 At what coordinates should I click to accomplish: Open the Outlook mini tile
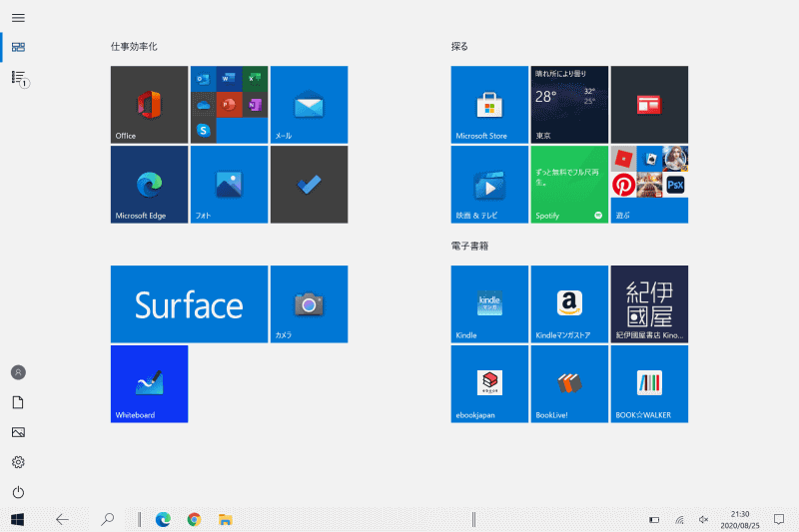click(x=204, y=79)
